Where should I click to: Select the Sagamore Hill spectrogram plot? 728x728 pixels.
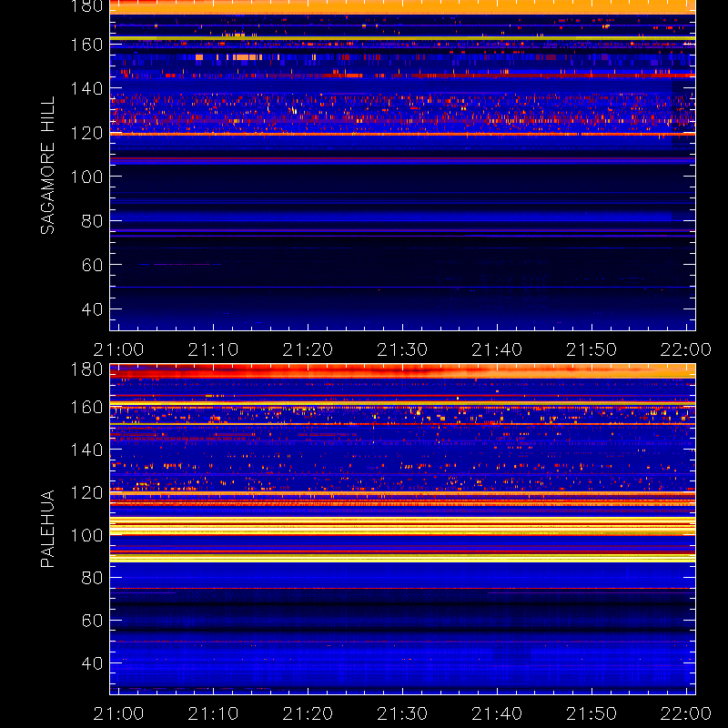point(402,166)
